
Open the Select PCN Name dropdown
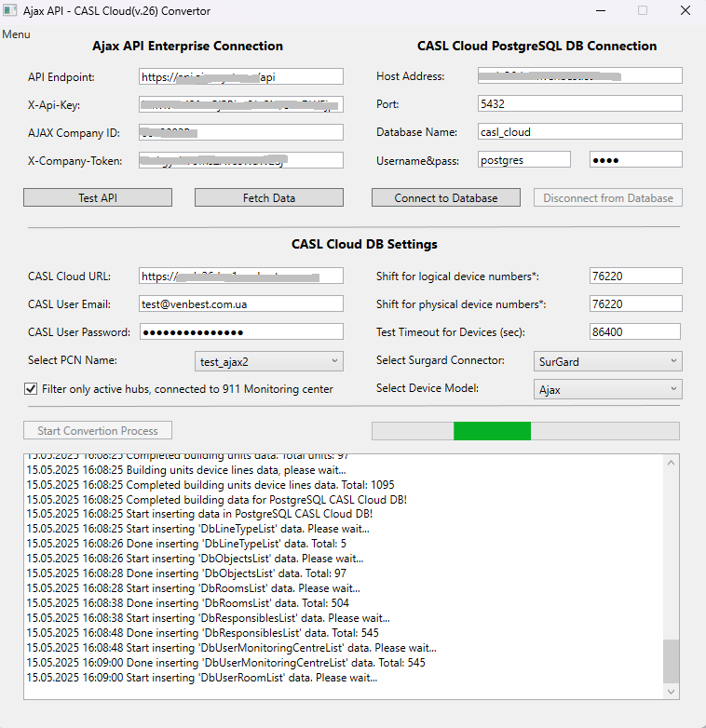coord(269,361)
